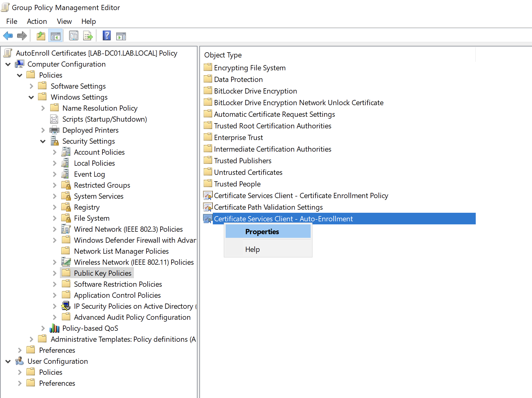Viewport: 532px width, 398px height.
Task: Click the Forward arrow toolbar icon
Action: pyautogui.click(x=22, y=36)
